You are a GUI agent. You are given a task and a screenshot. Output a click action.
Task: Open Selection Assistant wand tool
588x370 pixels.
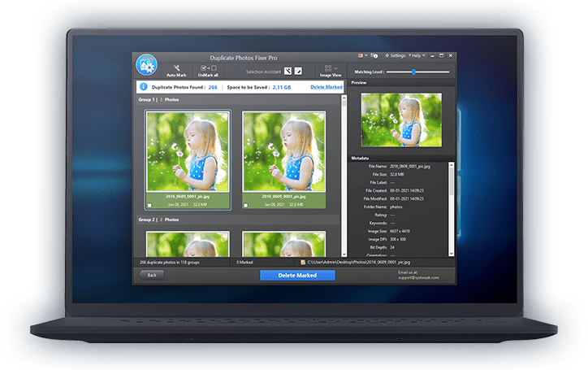click(x=287, y=72)
